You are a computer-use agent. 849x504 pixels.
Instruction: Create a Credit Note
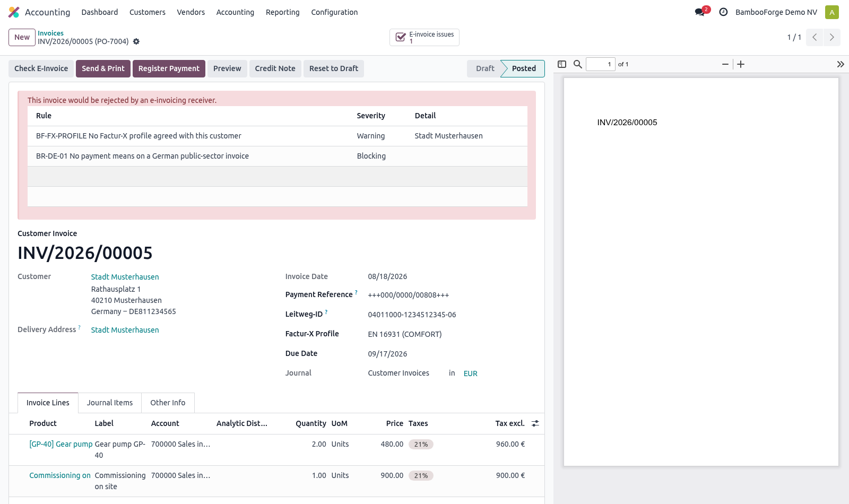(275, 68)
